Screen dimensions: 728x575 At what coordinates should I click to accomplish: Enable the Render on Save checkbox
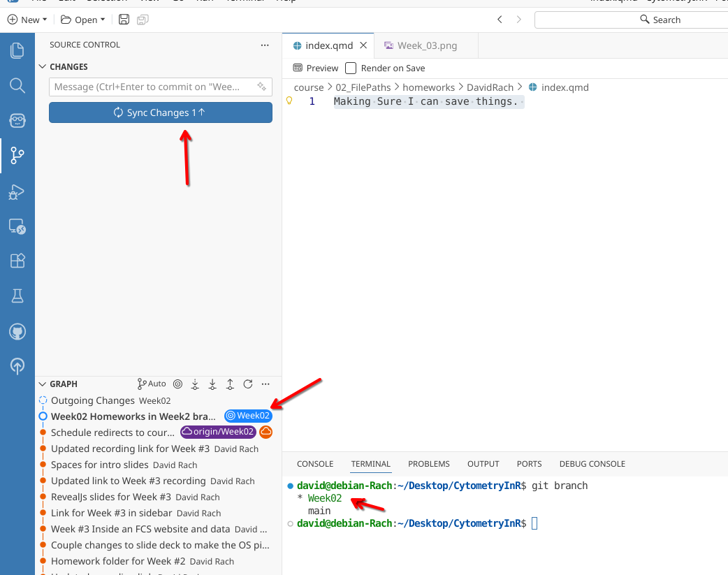[x=351, y=68]
